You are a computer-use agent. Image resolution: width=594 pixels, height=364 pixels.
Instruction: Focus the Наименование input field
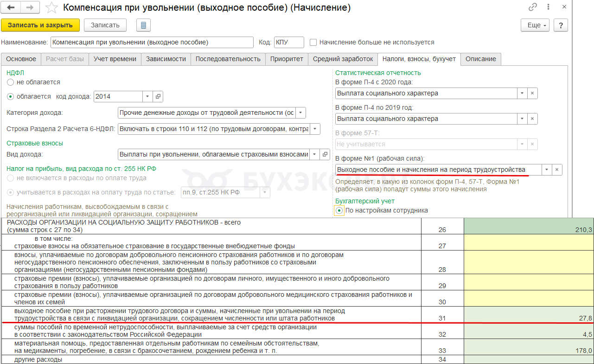[x=152, y=42]
